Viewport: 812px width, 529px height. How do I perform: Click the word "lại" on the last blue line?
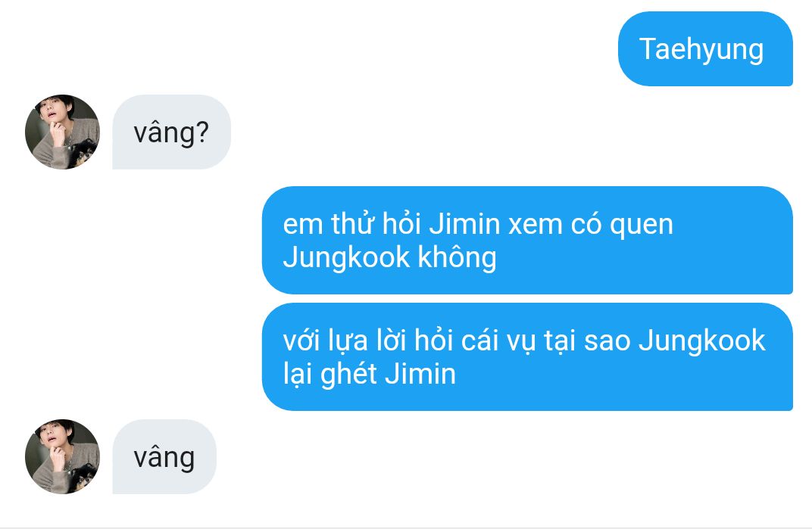(x=297, y=374)
